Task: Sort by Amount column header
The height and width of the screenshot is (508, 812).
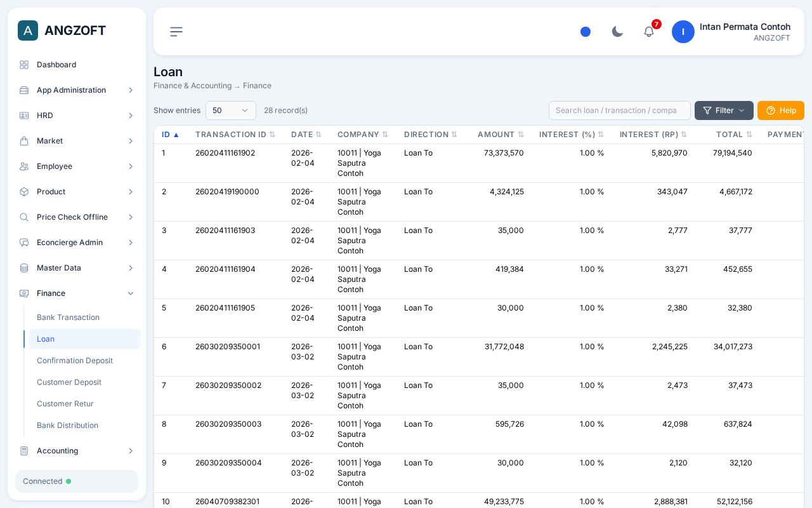Action: [x=501, y=135]
